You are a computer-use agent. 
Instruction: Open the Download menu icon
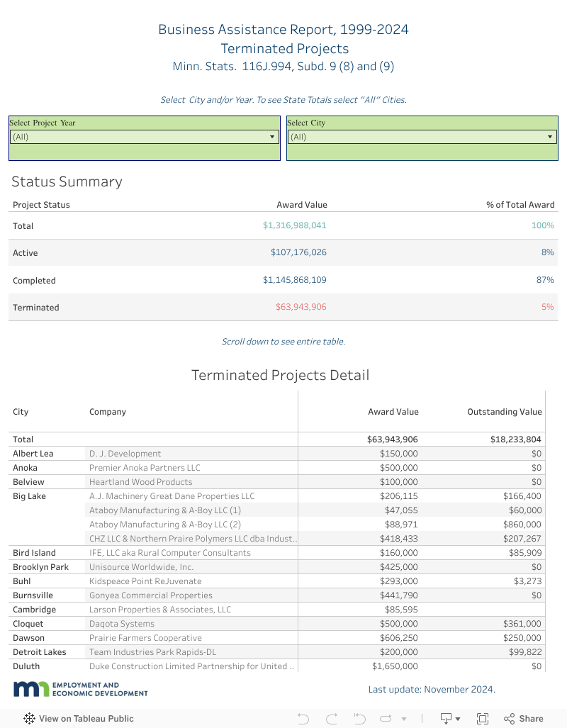pyautogui.click(x=447, y=718)
